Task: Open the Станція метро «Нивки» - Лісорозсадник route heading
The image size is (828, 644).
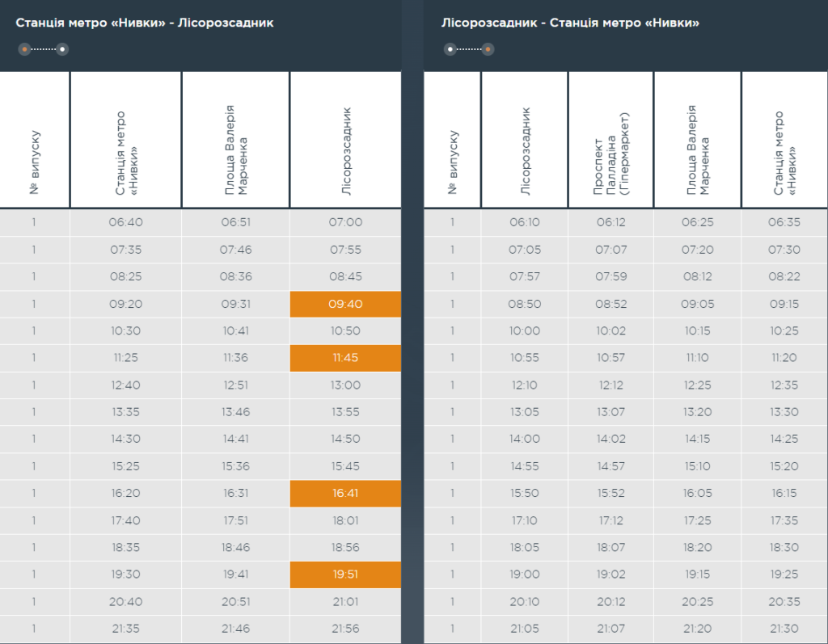Action: (145, 23)
